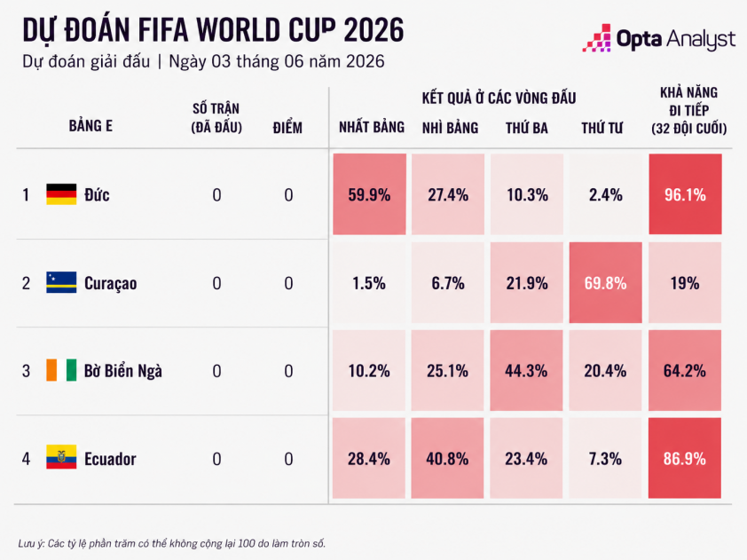This screenshot has width=747, height=560.
Task: Click the 44.3% Thứ Ba cell
Action: 526,370
